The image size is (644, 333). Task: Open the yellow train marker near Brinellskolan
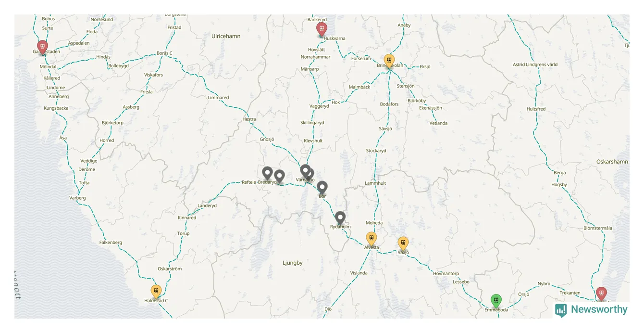(x=389, y=61)
